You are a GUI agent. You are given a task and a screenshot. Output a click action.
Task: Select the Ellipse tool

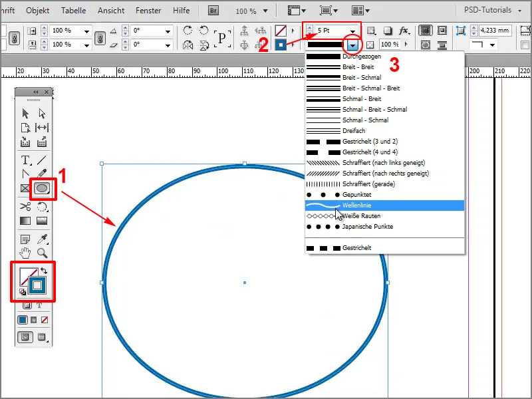click(42, 188)
